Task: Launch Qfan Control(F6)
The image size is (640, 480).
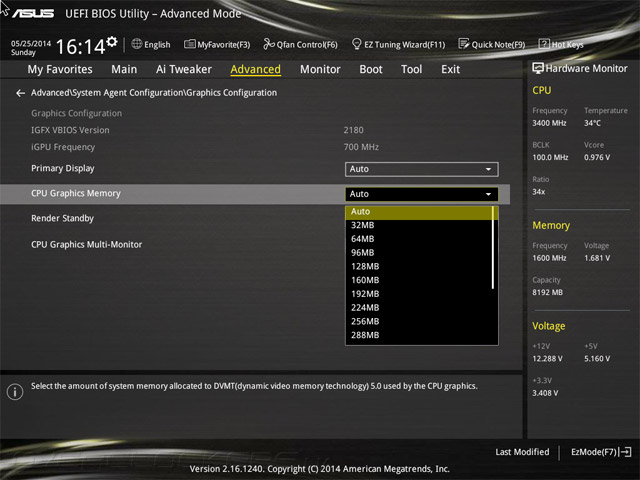Action: tap(300, 44)
